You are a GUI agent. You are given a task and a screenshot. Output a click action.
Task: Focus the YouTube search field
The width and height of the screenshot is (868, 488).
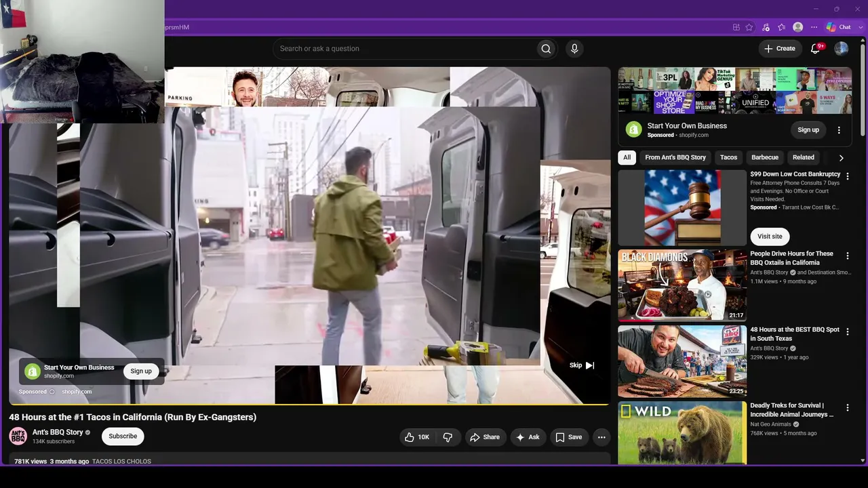[x=404, y=49]
